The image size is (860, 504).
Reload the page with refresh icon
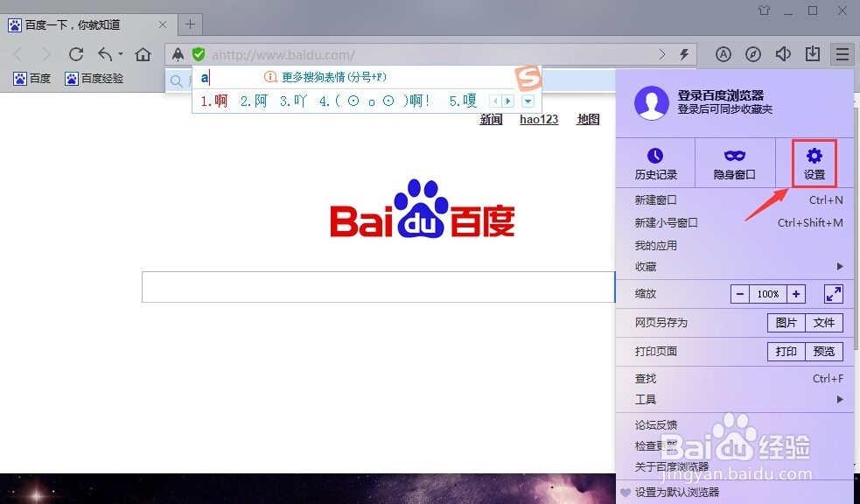click(x=76, y=54)
